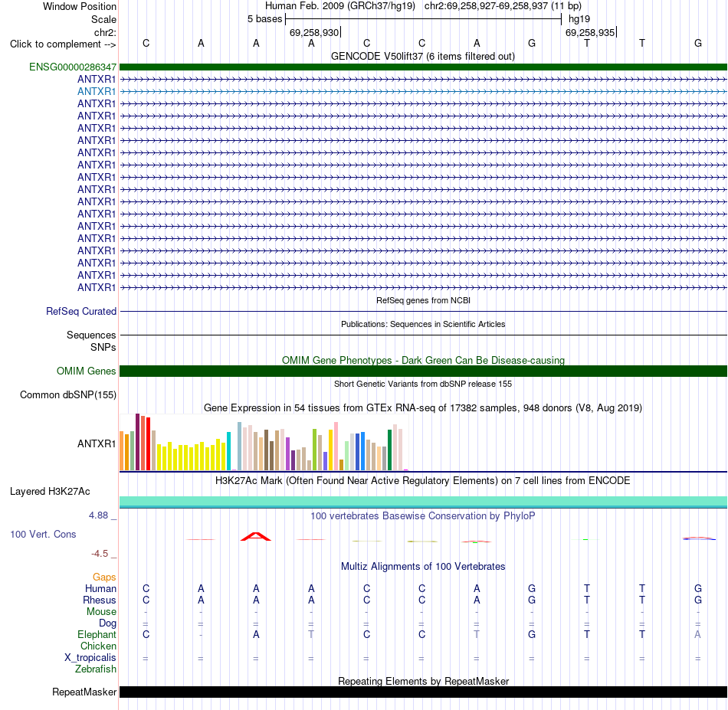Open the GTEx Gene Expression track title
This screenshot has height=710, width=728.
point(423,408)
